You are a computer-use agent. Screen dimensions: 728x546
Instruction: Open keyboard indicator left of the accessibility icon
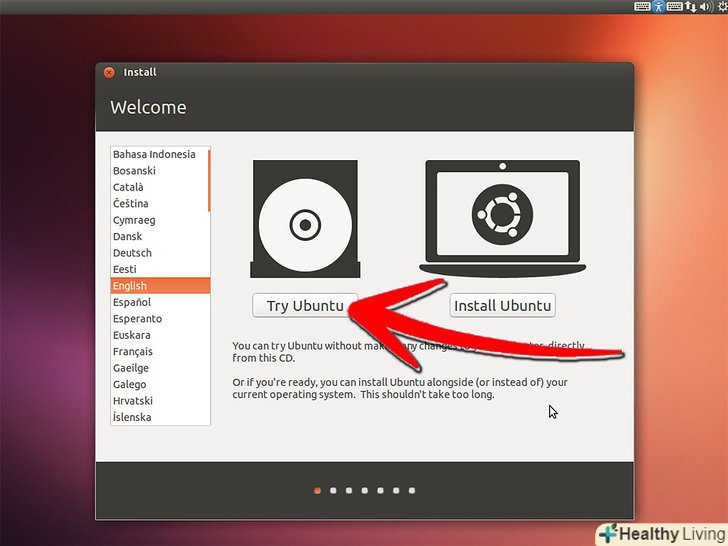pyautogui.click(x=642, y=6)
